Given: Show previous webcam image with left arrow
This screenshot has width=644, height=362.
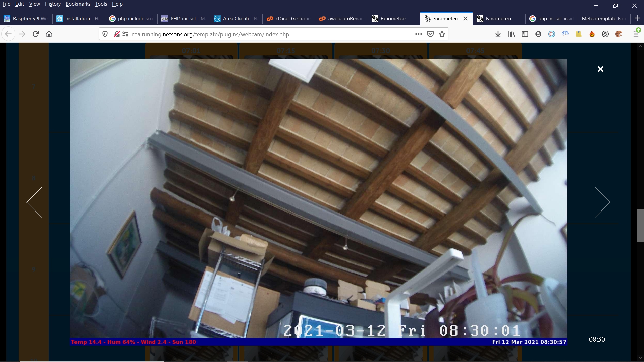Looking at the screenshot, I should click(34, 202).
